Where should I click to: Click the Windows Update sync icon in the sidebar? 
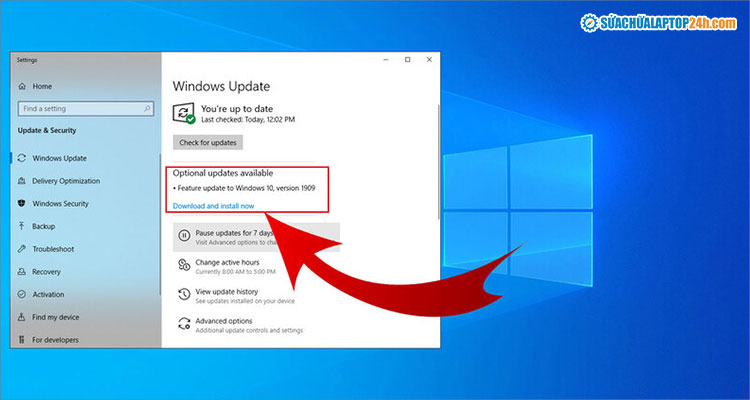click(22, 158)
